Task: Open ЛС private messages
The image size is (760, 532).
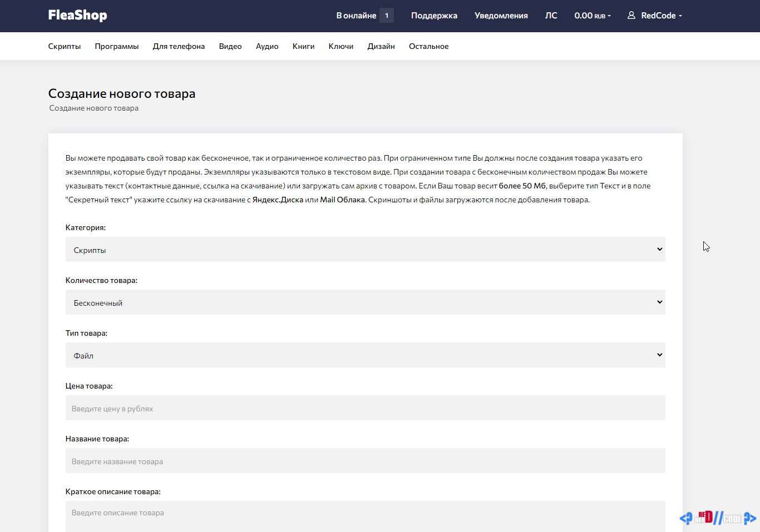Action: click(551, 16)
